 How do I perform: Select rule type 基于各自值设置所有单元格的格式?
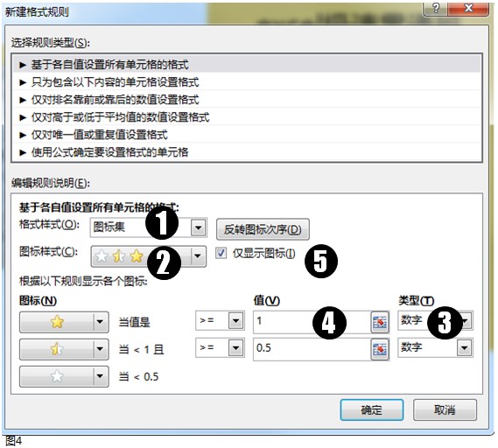(x=247, y=65)
